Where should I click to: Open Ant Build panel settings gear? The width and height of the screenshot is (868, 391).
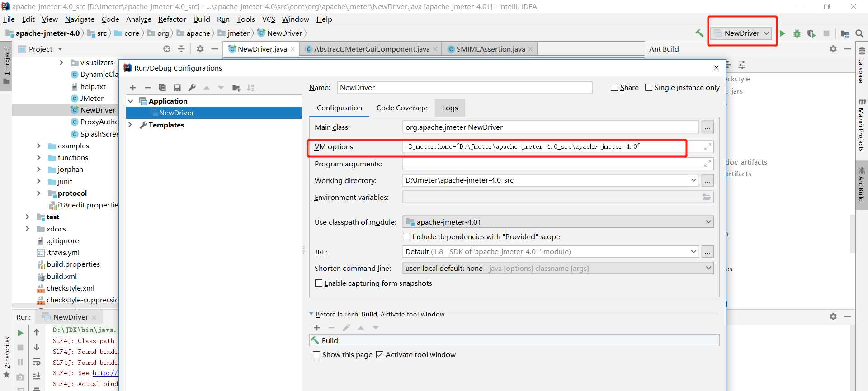tap(833, 49)
